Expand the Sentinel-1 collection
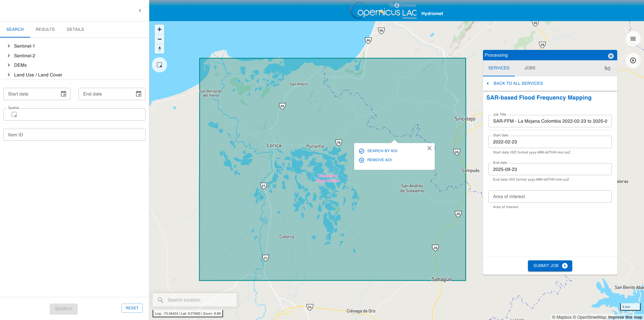644x320 pixels. tap(9, 46)
